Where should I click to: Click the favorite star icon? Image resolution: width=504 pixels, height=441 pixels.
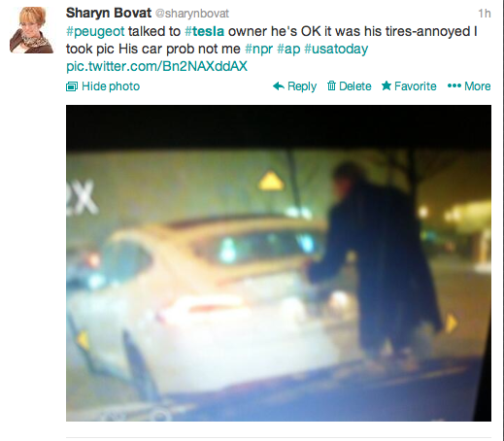(386, 85)
